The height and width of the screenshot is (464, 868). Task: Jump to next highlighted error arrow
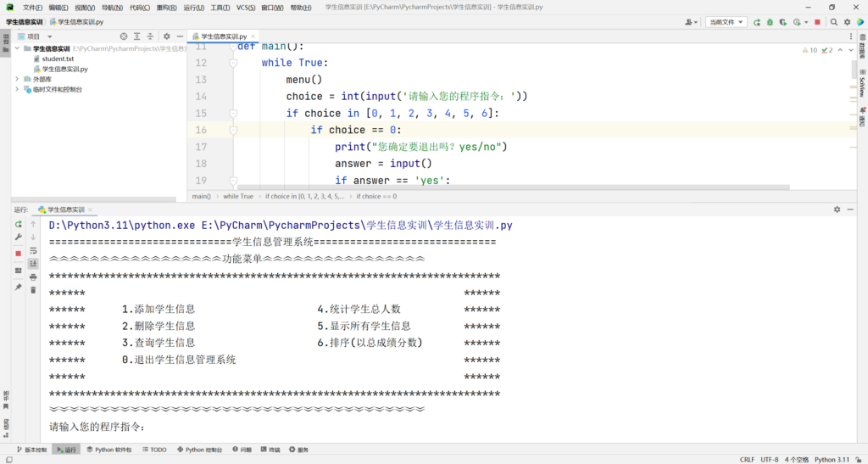(x=851, y=50)
